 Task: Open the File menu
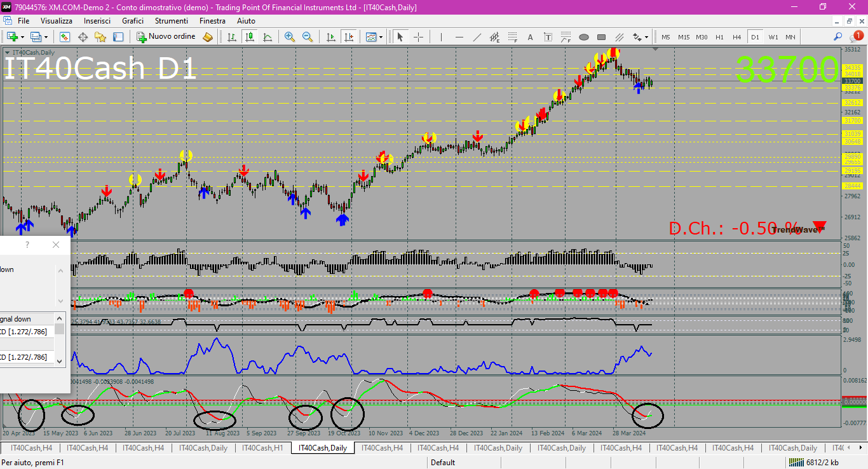coord(24,20)
